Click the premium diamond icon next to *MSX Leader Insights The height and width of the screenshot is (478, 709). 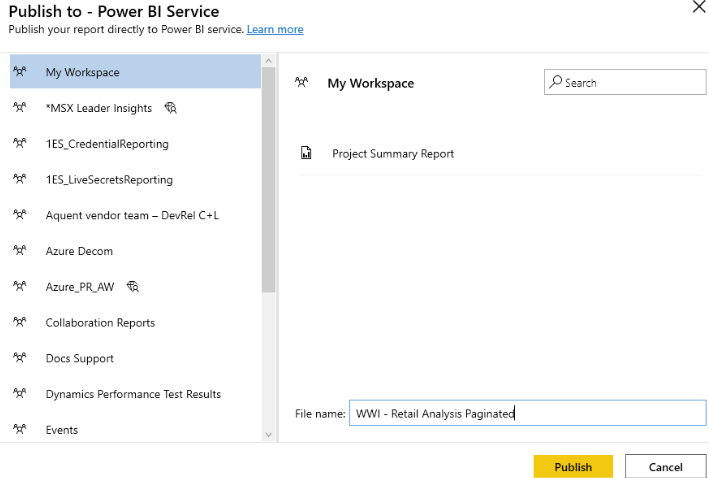tap(170, 108)
